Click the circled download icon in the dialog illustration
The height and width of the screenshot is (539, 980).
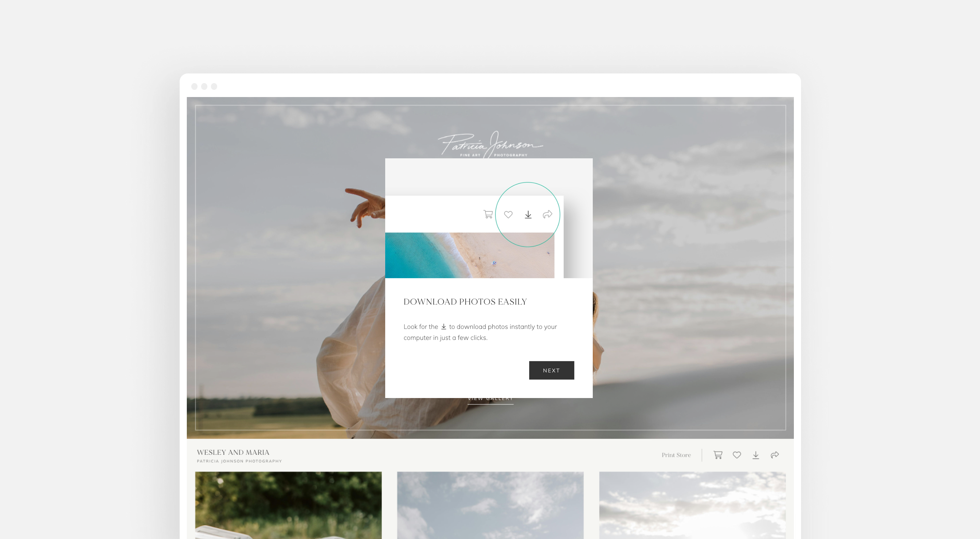click(x=528, y=215)
